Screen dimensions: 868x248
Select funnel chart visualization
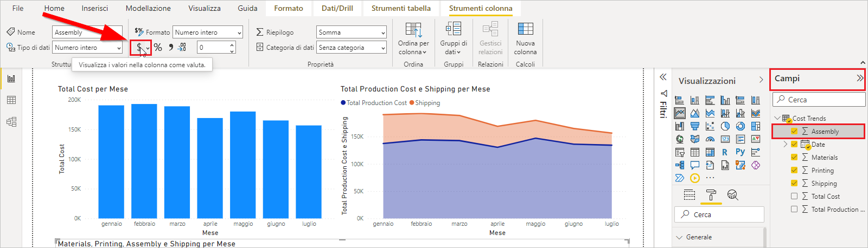(x=694, y=126)
